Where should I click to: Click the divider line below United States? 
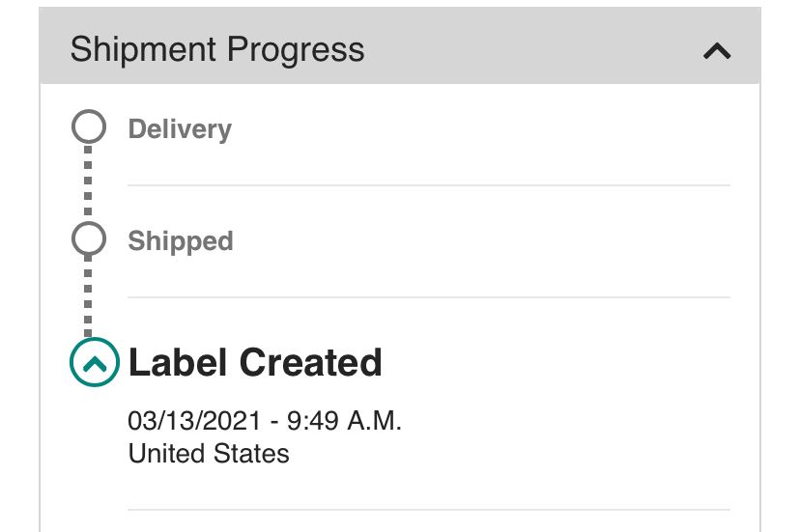(x=429, y=510)
